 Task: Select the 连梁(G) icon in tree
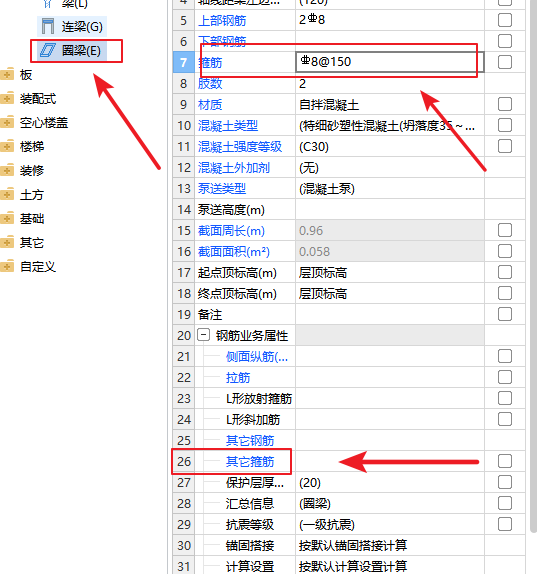coord(48,26)
